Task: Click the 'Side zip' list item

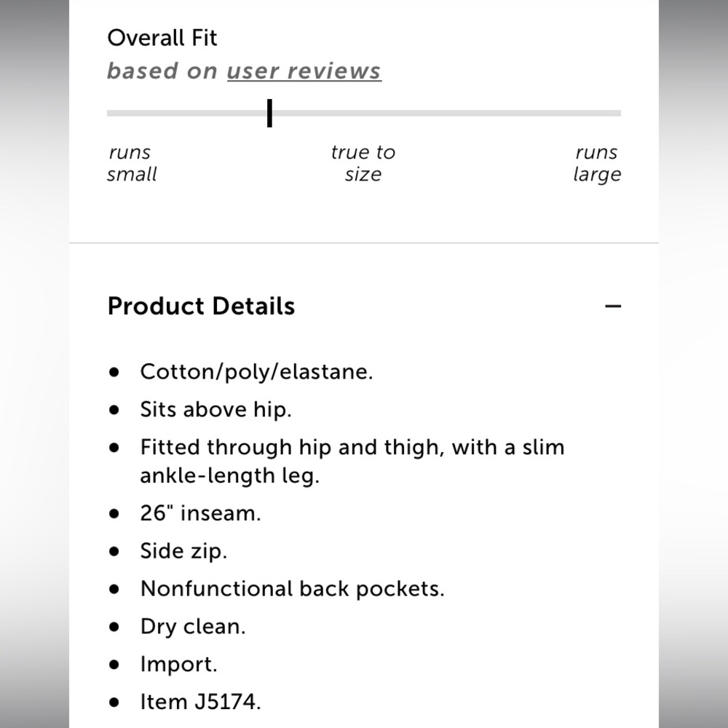Action: click(x=183, y=550)
